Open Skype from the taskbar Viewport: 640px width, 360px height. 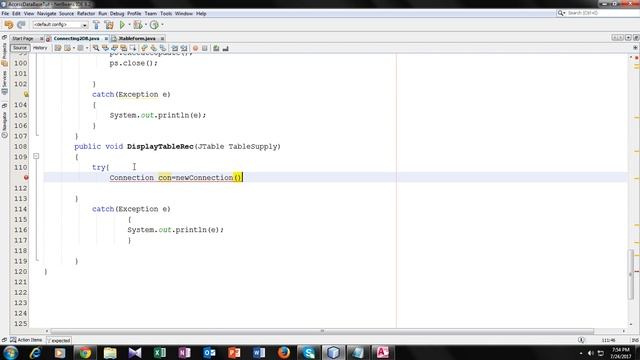tap(308, 353)
